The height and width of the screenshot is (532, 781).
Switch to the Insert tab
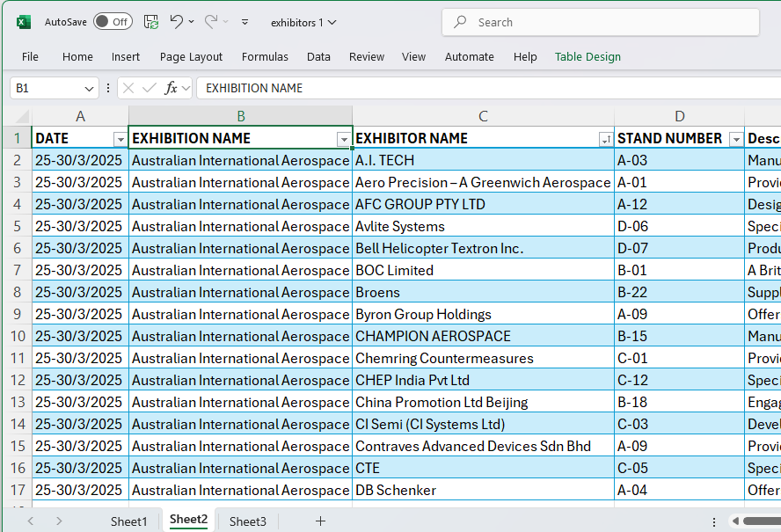[126, 57]
